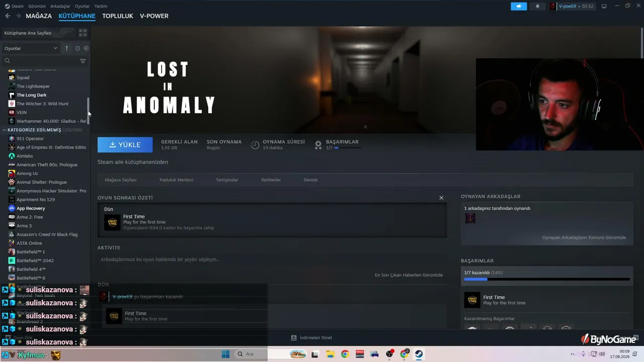644x362 pixels.
Task: Select the KÜTÜPHANE tab
Action: click(x=77, y=16)
